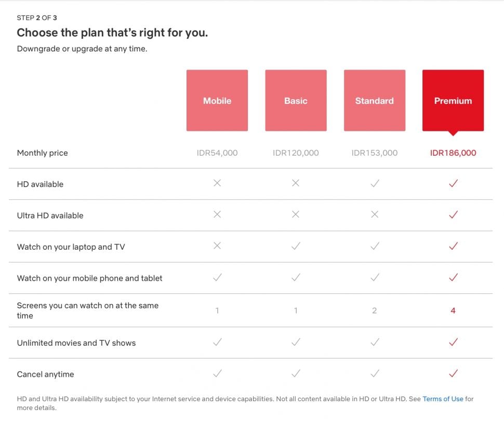Click the Choose the plan heading
This screenshot has height=423, width=504.
[x=112, y=32]
